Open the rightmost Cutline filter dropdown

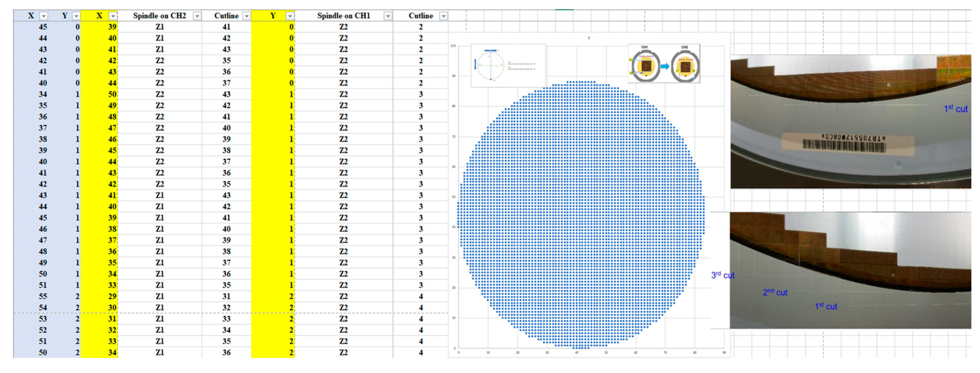(443, 16)
